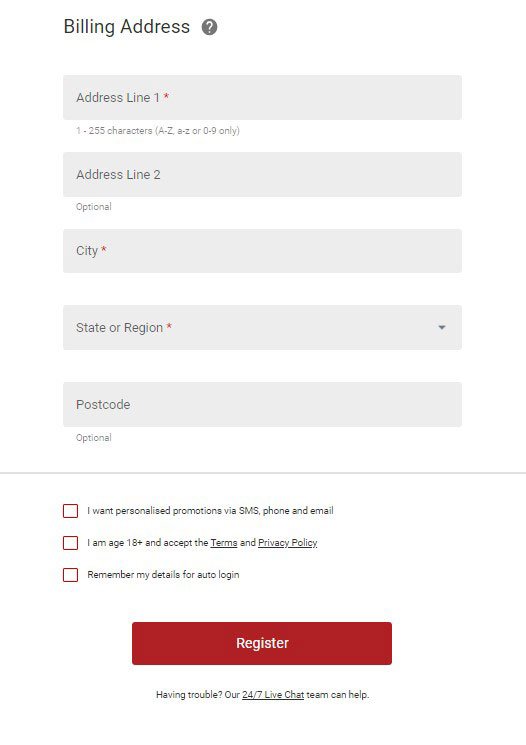The image size is (526, 745).
Task: Click the help question mark beside Billing Address
Action: tap(210, 27)
